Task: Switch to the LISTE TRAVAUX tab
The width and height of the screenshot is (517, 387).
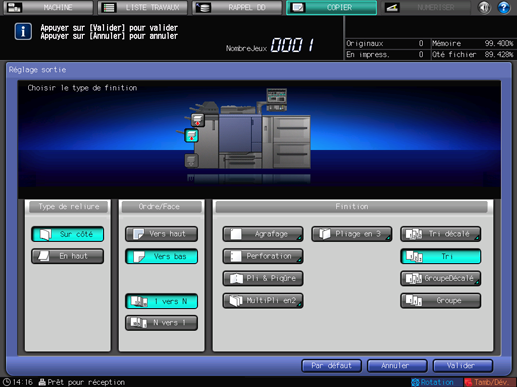Action: pos(143,7)
